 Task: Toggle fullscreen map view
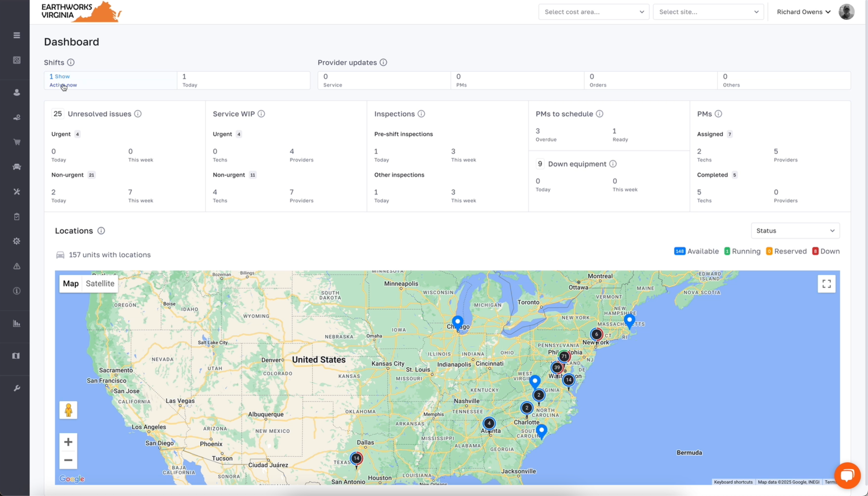(826, 284)
